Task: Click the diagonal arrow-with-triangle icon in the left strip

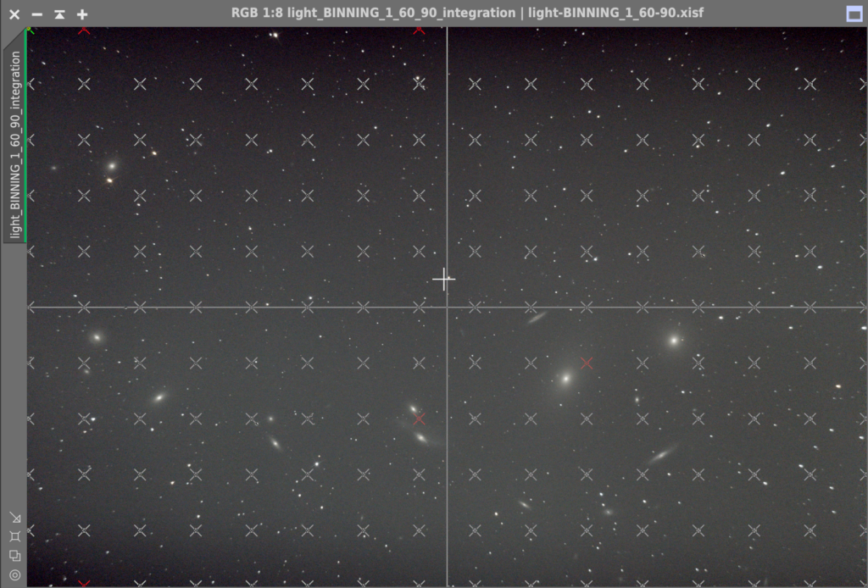Action: [15, 518]
